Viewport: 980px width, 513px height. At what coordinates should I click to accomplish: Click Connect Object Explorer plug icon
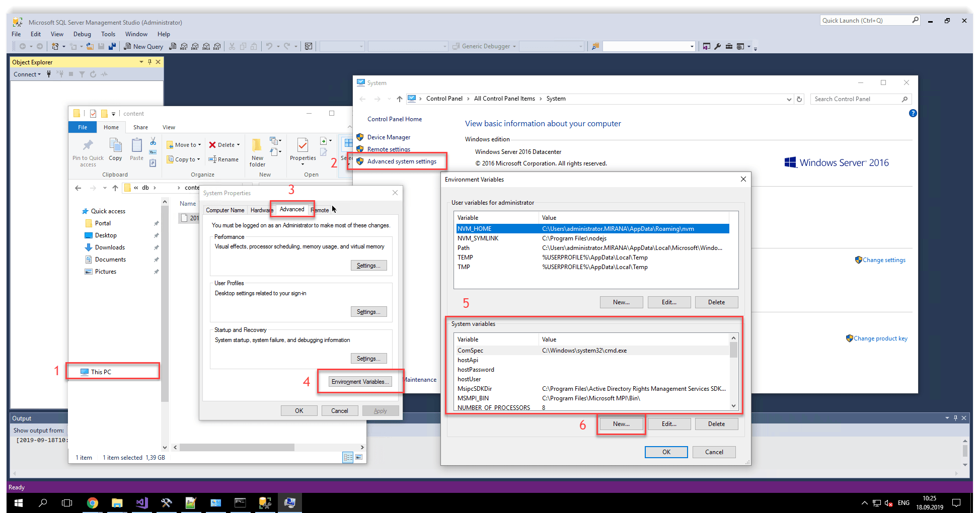coord(49,74)
